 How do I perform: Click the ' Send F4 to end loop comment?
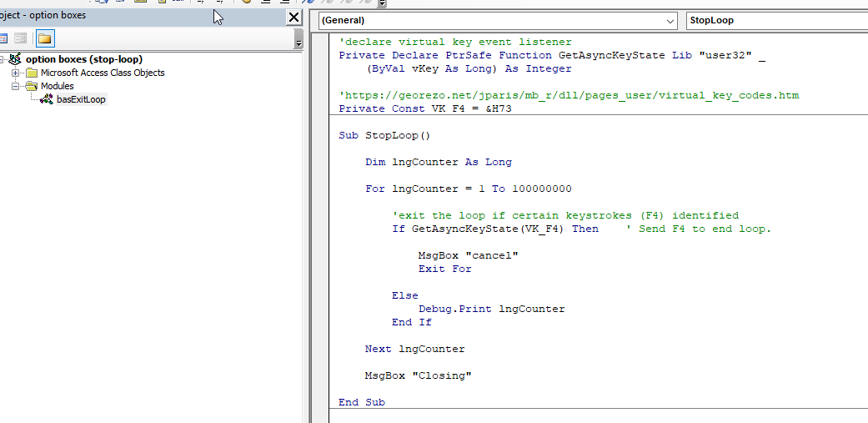click(x=698, y=229)
